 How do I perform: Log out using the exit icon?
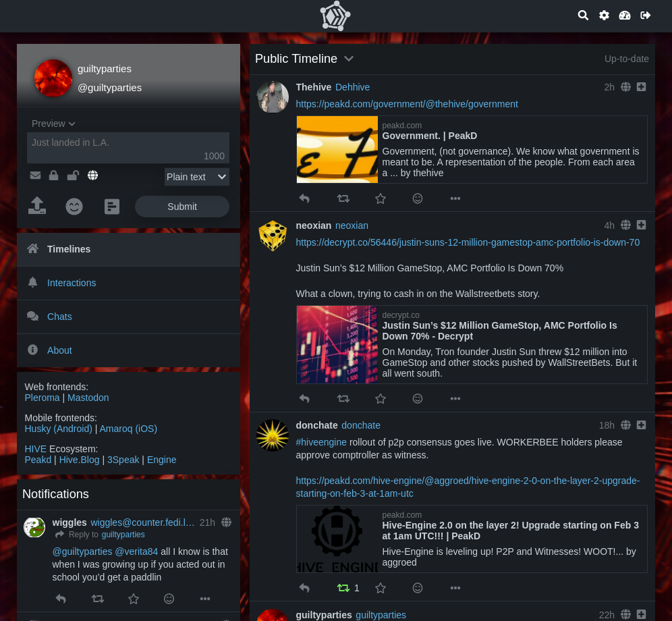(x=646, y=16)
